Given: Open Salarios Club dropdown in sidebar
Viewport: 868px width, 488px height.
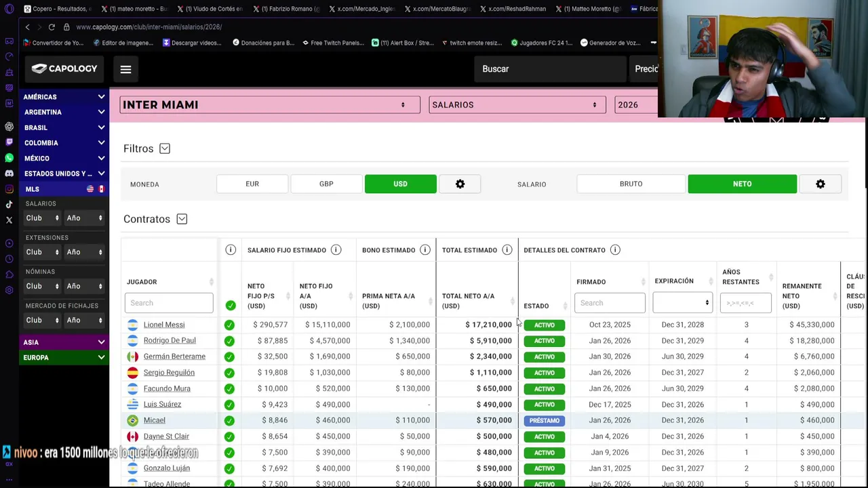Looking at the screenshot, I should tap(41, 218).
